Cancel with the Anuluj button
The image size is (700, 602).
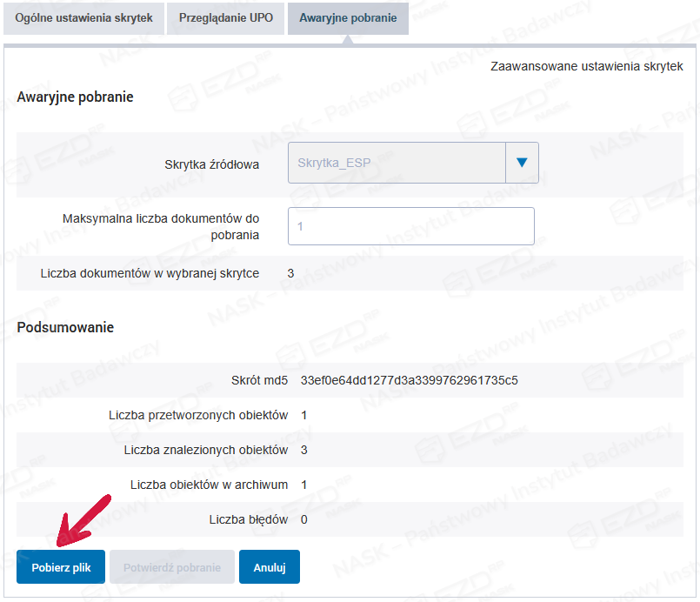(269, 567)
